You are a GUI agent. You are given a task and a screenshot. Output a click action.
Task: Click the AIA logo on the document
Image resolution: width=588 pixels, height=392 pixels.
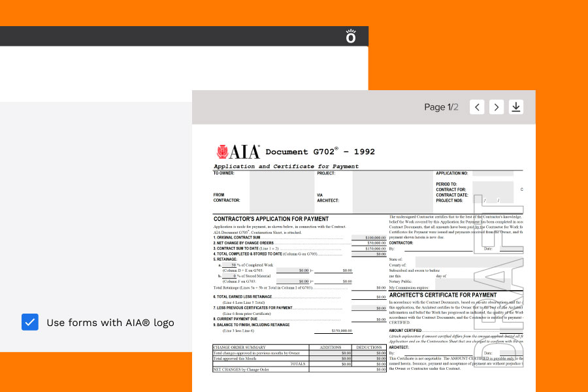pos(238,152)
